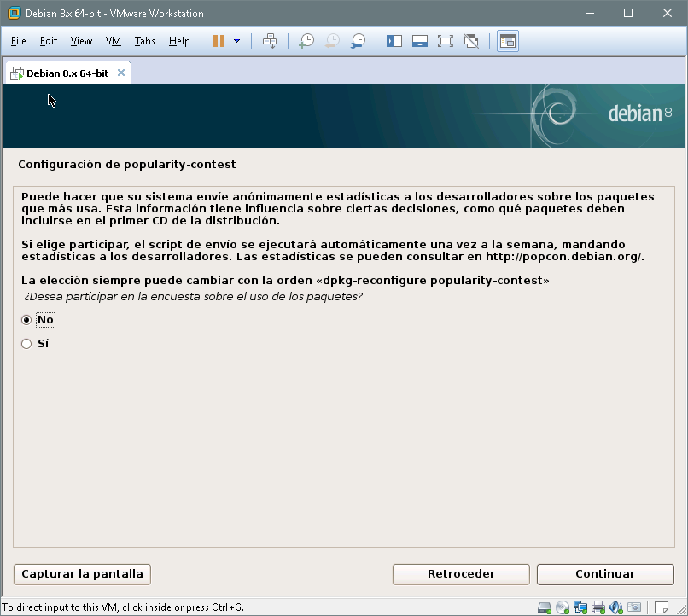Enter full screen mode icon
The image size is (688, 616).
(445, 41)
